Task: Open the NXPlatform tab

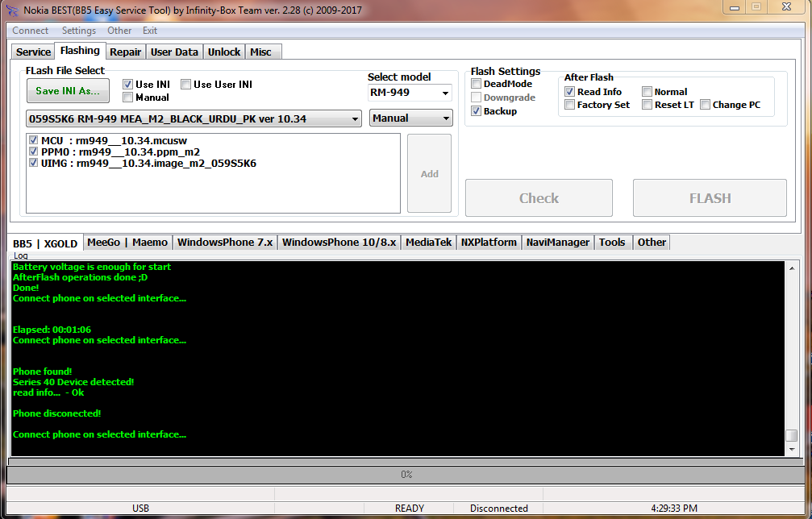Action: coord(489,242)
